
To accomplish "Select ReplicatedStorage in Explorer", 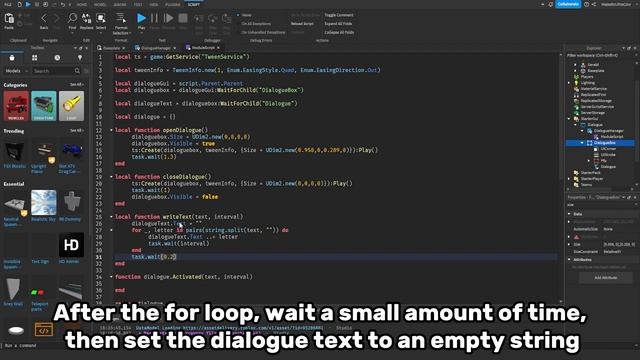I will [x=596, y=100].
